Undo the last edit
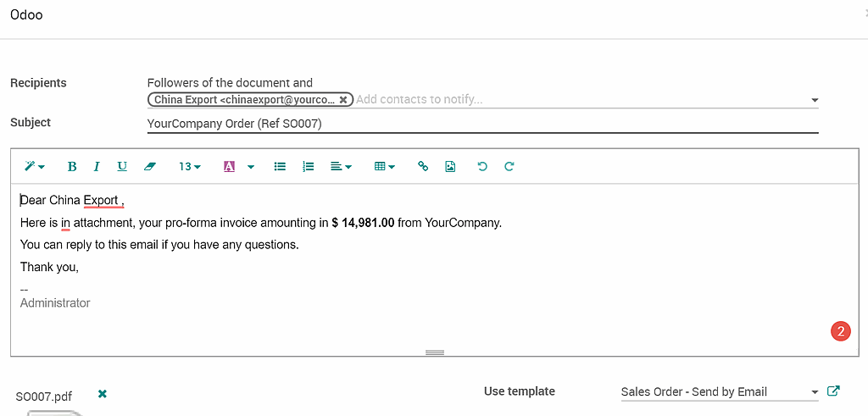Image resolution: width=868 pixels, height=416 pixels. point(482,167)
